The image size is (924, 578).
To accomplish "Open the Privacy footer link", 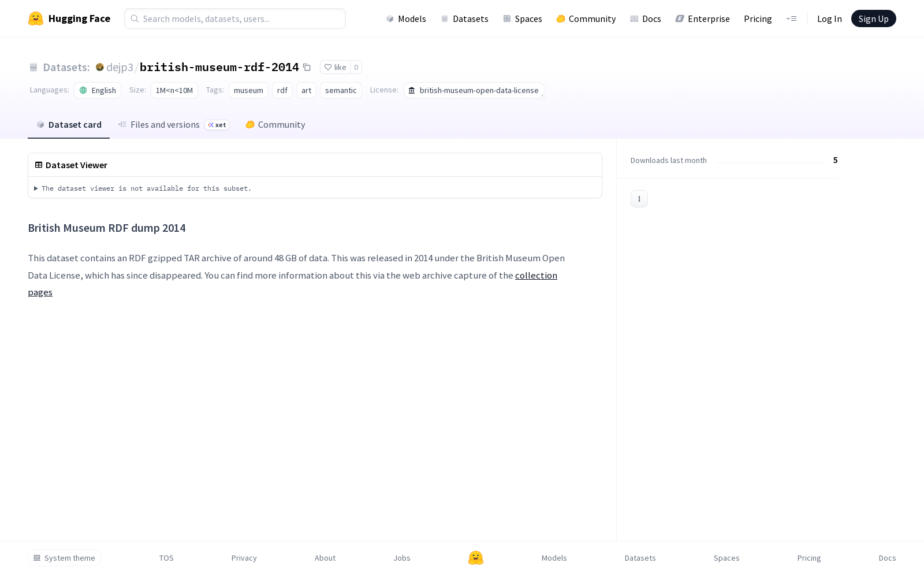I will (x=244, y=558).
